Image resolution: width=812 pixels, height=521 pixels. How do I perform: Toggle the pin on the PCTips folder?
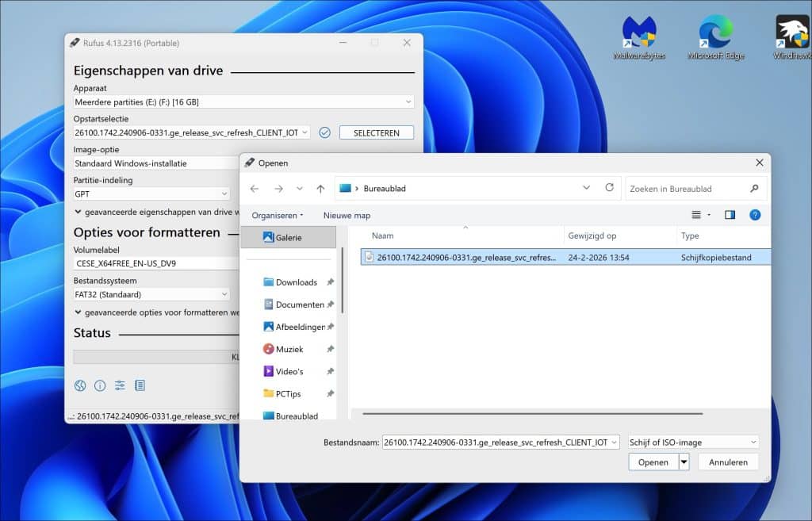(328, 393)
